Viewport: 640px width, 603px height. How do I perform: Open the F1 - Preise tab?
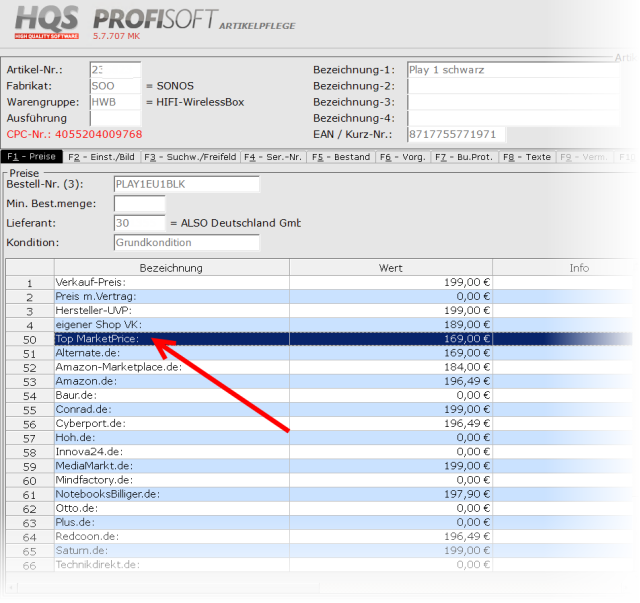(31, 157)
